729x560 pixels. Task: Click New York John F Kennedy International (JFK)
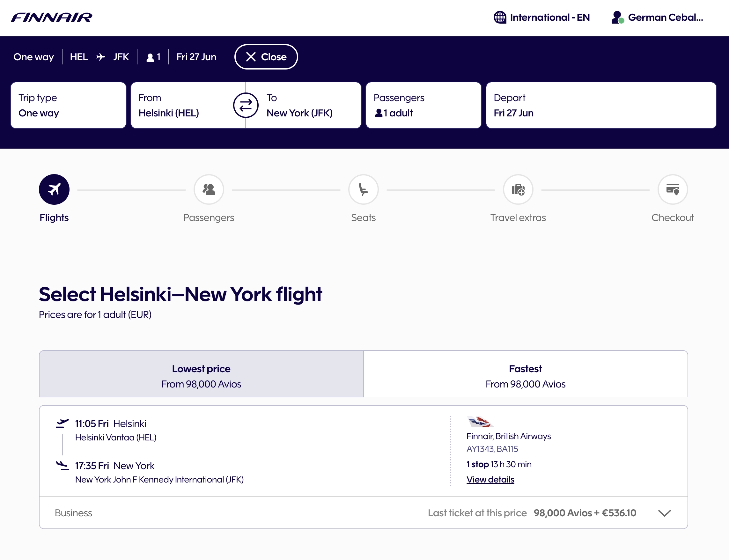coord(159,479)
